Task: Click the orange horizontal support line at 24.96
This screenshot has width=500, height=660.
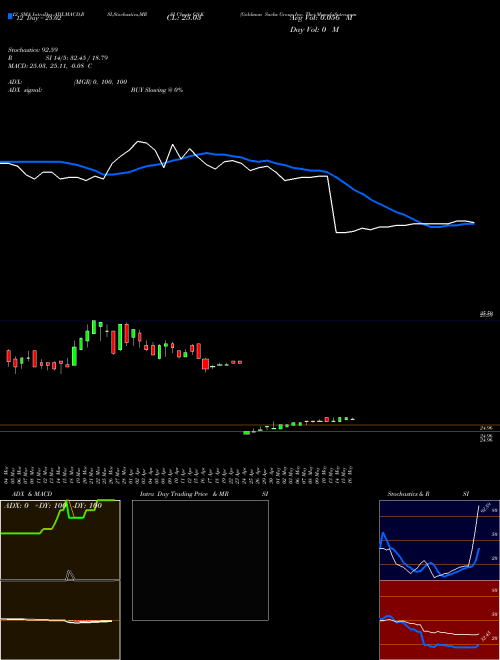Action: [x=250, y=431]
